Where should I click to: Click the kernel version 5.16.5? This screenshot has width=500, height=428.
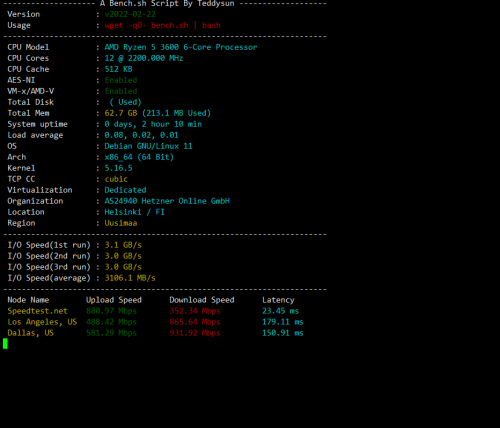[118, 168]
